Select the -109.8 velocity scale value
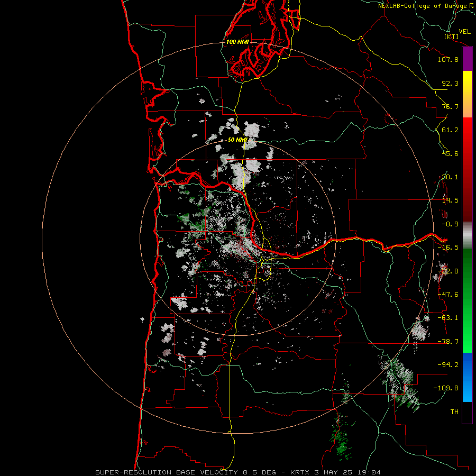This screenshot has width=476, height=476. point(446,388)
